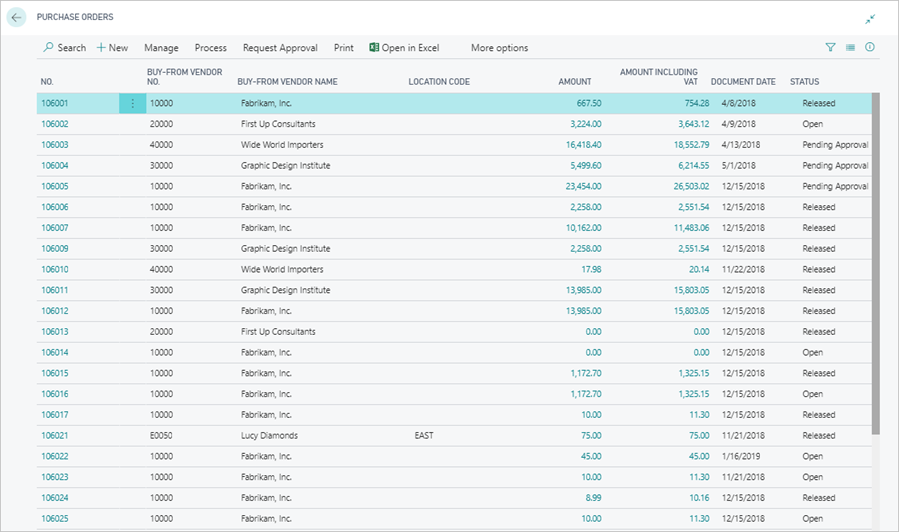Open the Request Approval menu
The height and width of the screenshot is (532, 899).
click(280, 48)
